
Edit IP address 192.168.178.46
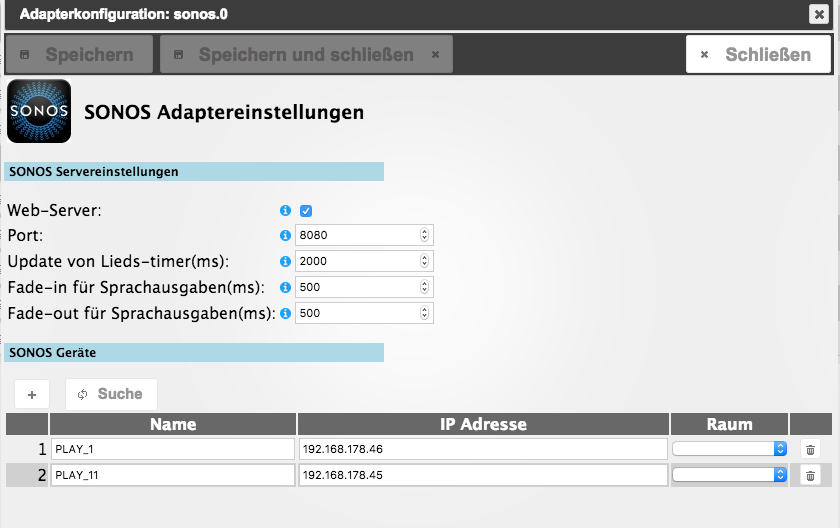(483, 449)
